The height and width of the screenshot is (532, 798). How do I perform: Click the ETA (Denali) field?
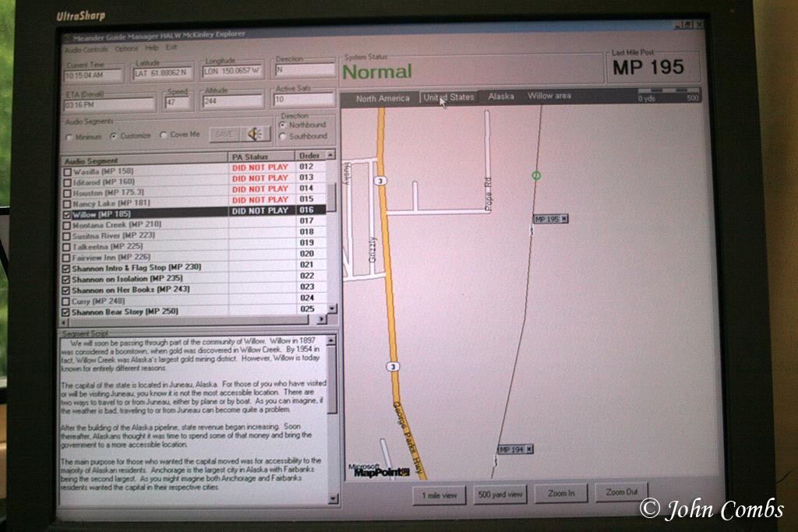pos(109,105)
